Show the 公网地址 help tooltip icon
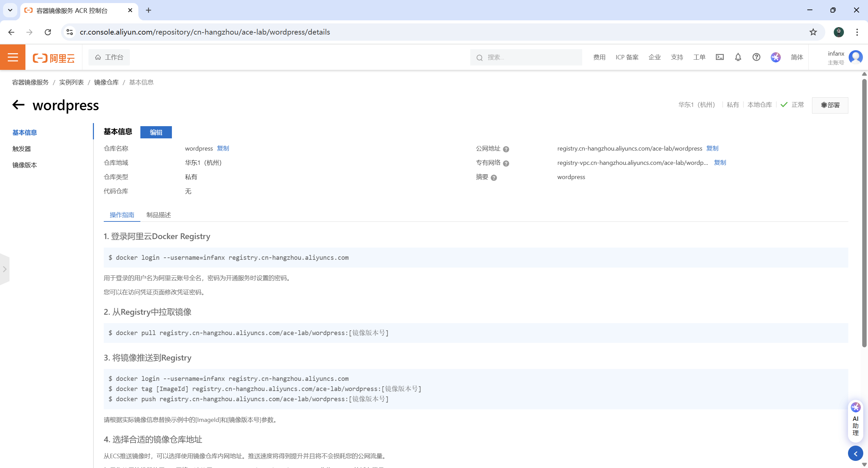 coord(506,149)
